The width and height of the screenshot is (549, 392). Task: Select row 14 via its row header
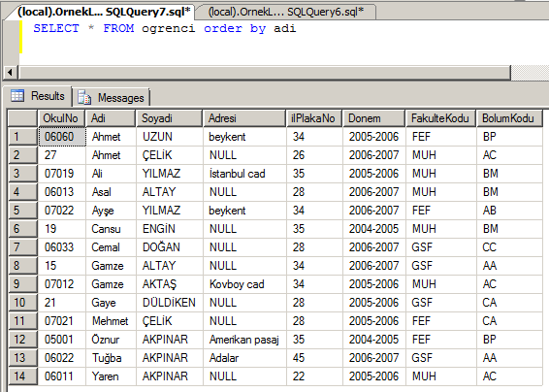(22, 376)
